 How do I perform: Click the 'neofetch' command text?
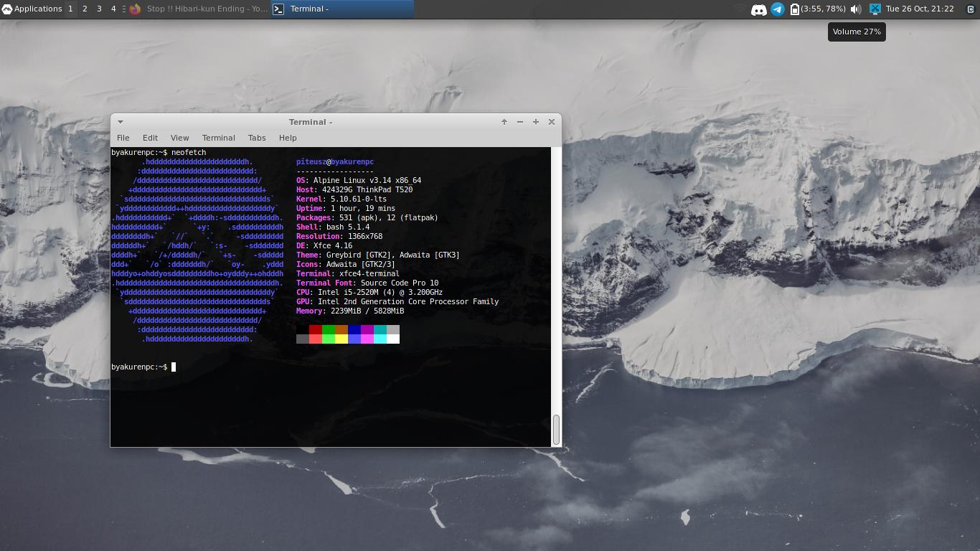tap(189, 153)
